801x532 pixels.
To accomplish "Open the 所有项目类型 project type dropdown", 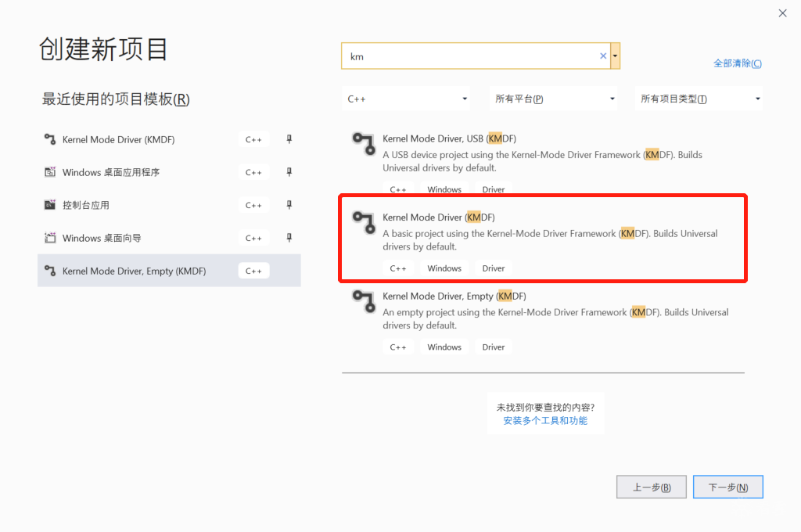I will coord(699,99).
